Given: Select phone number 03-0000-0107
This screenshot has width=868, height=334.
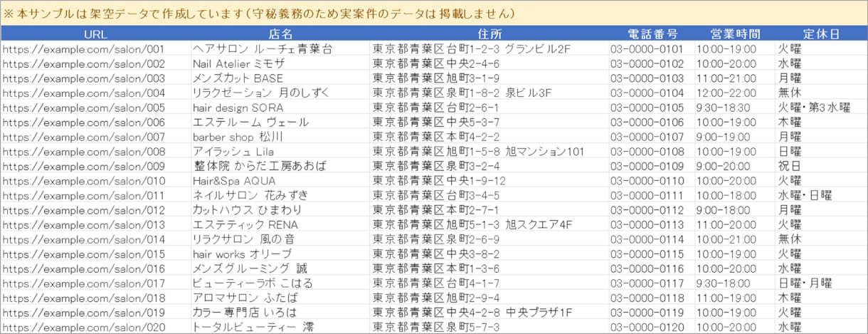Looking at the screenshot, I should click(x=651, y=137).
